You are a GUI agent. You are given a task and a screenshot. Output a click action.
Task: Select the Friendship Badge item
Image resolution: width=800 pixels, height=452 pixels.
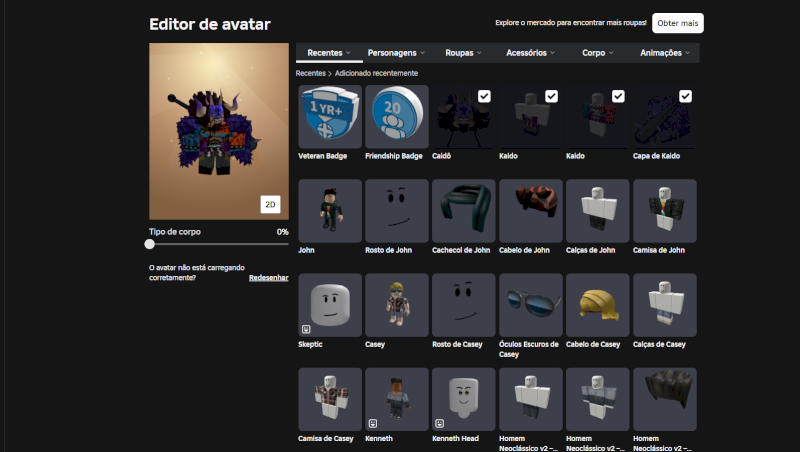(396, 117)
